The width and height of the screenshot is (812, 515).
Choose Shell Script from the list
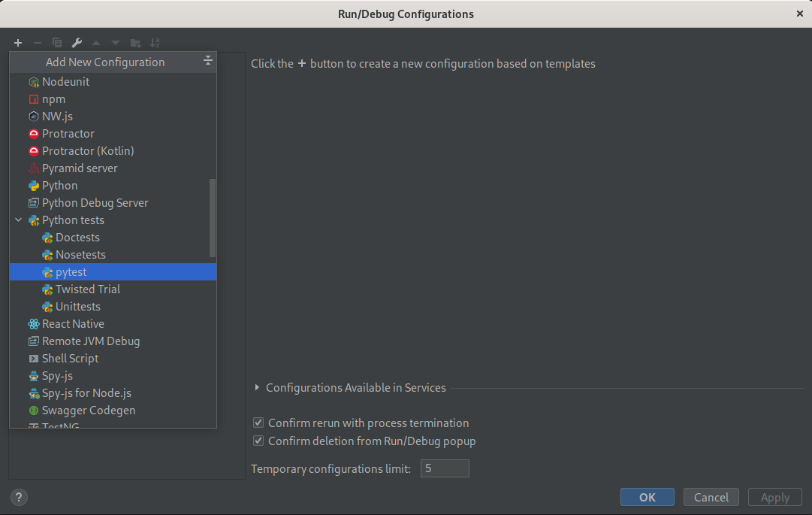coord(70,359)
